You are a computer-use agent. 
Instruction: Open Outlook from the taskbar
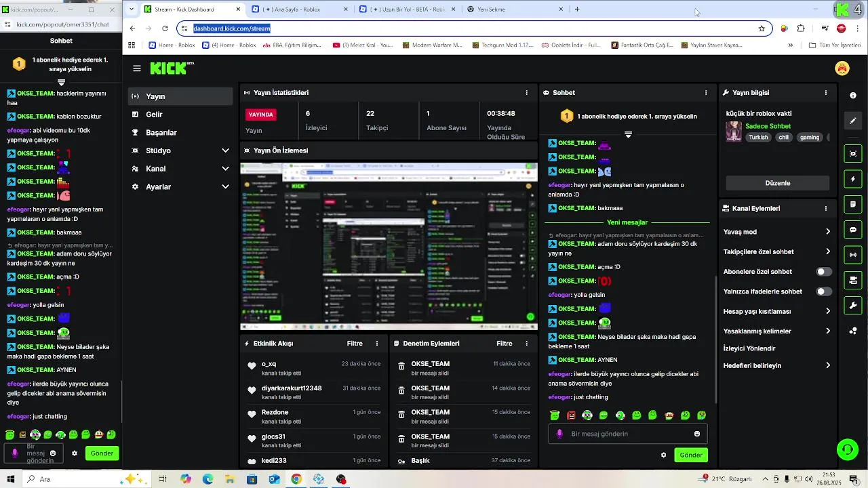point(274,479)
